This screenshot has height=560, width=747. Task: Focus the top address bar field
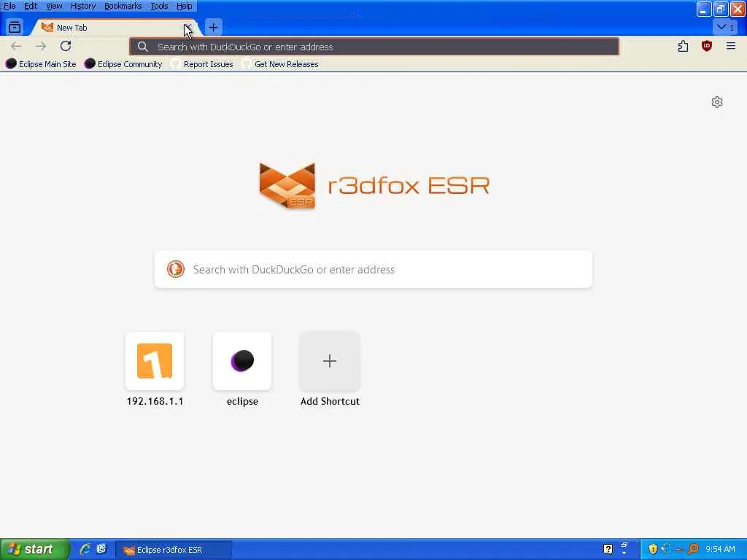click(374, 47)
